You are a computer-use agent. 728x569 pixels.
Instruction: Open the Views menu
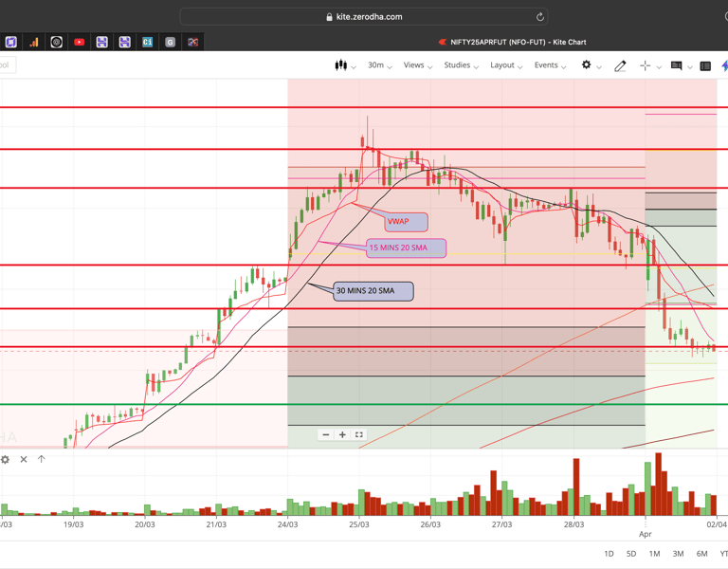(418, 65)
